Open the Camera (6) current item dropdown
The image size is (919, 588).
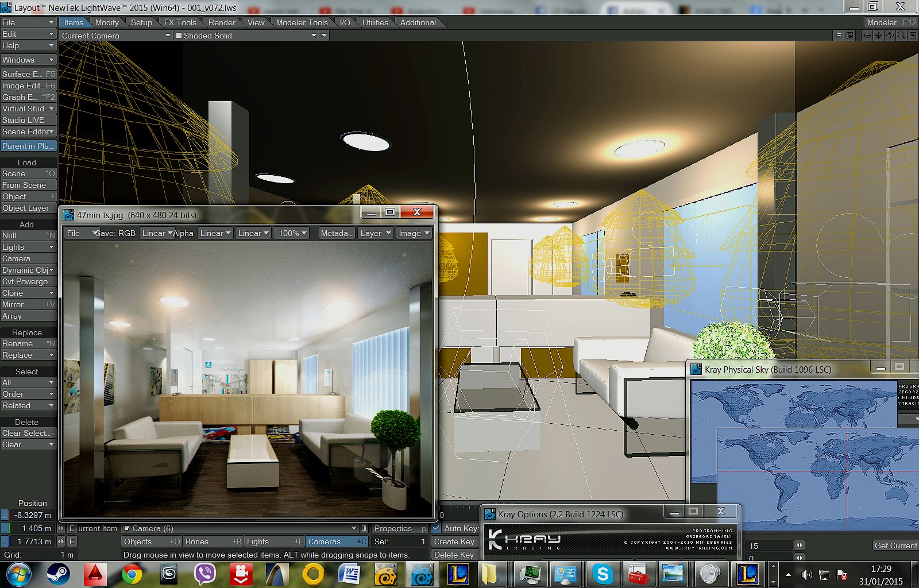click(x=241, y=528)
